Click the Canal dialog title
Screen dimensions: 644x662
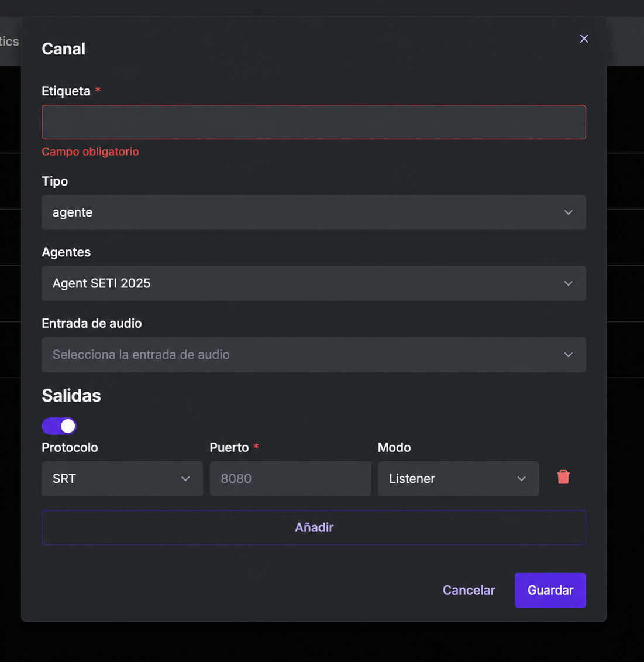63,49
